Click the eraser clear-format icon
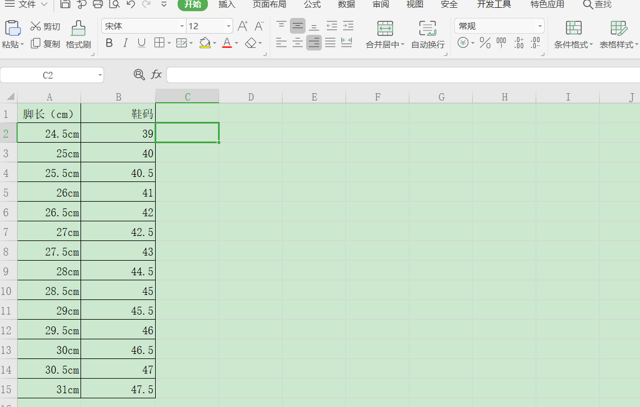Viewport: 640px width, 407px height. pos(251,43)
